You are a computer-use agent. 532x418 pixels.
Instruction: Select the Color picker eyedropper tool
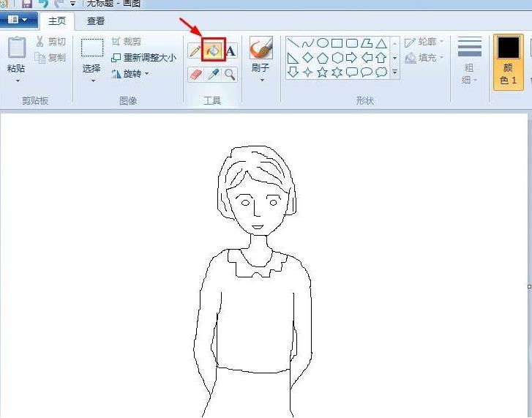point(213,75)
